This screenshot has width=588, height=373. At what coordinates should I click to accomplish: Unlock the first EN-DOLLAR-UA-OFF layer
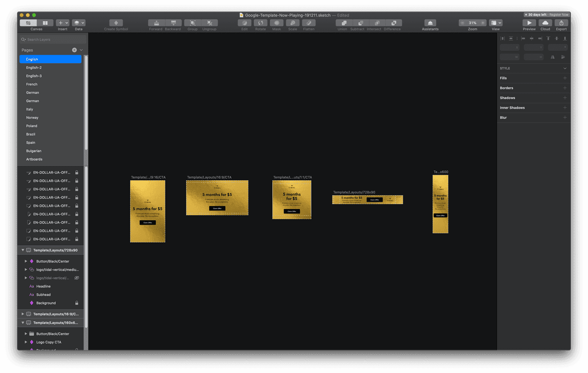tap(76, 172)
